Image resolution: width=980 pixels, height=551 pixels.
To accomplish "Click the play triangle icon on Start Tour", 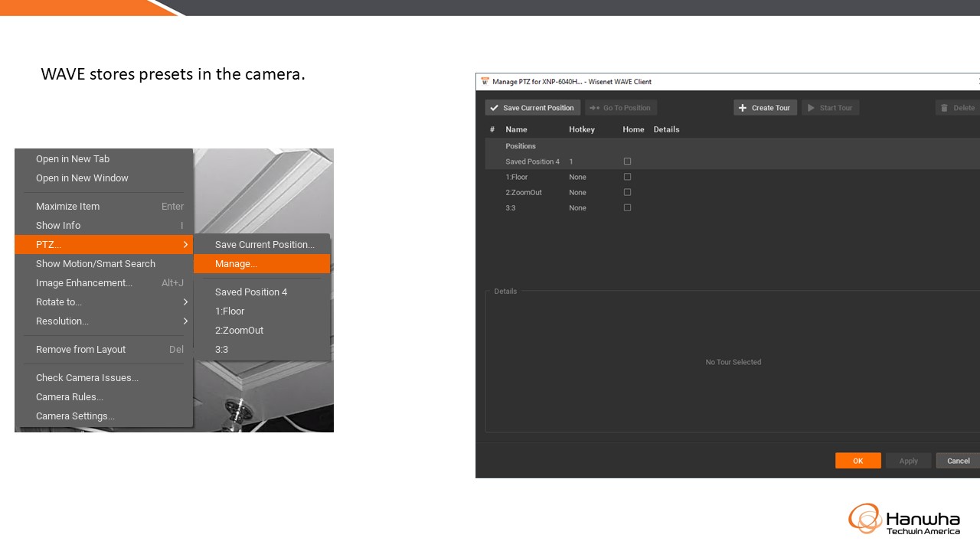I will click(x=811, y=108).
